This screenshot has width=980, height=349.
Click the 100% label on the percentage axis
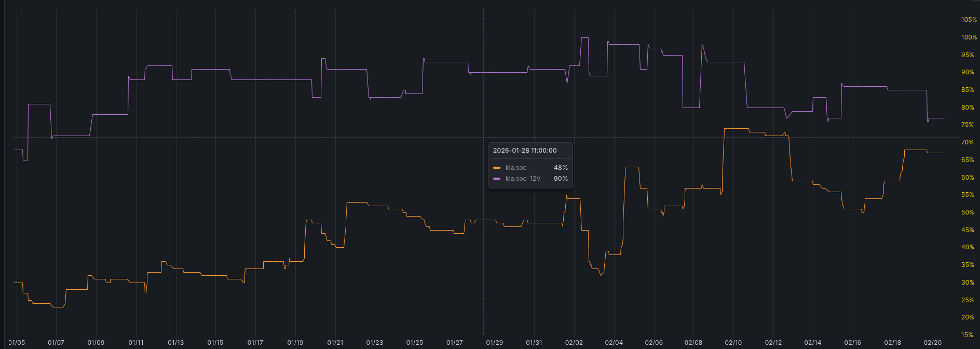click(x=969, y=37)
